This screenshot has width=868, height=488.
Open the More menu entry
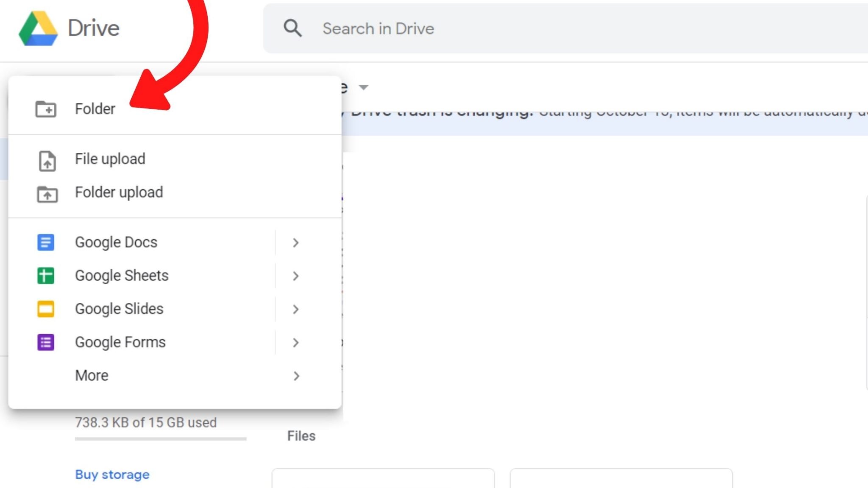[175, 376]
